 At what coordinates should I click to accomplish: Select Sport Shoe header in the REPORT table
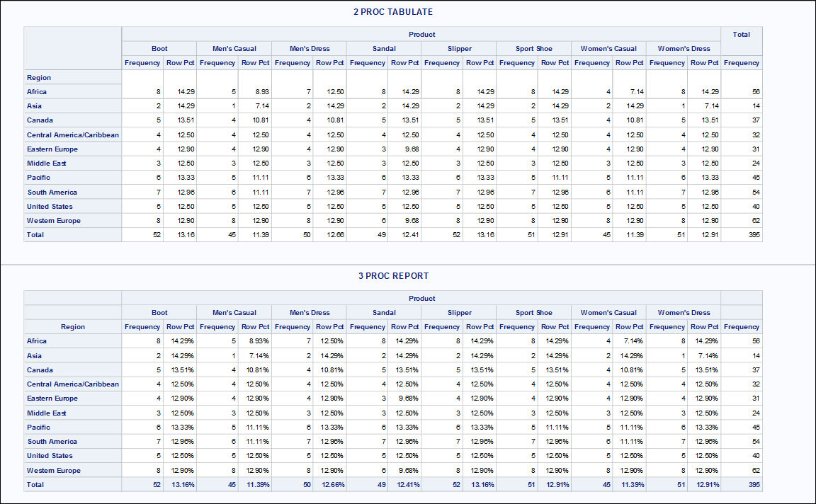pos(533,313)
